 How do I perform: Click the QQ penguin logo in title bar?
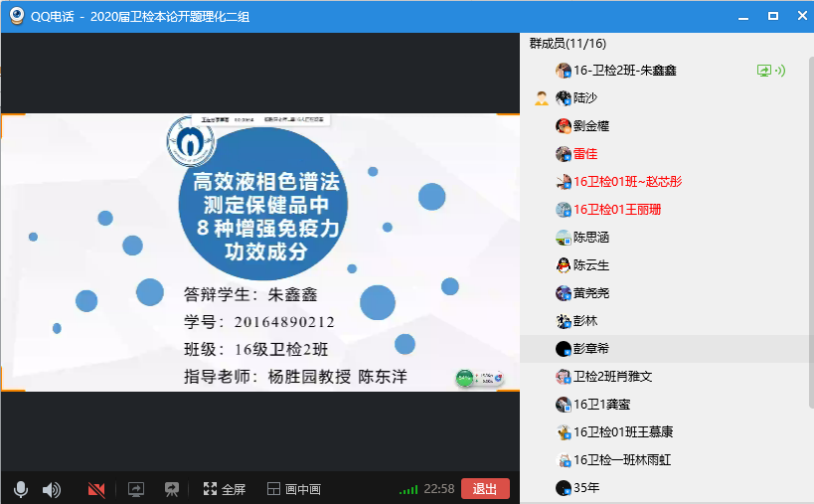[17, 16]
